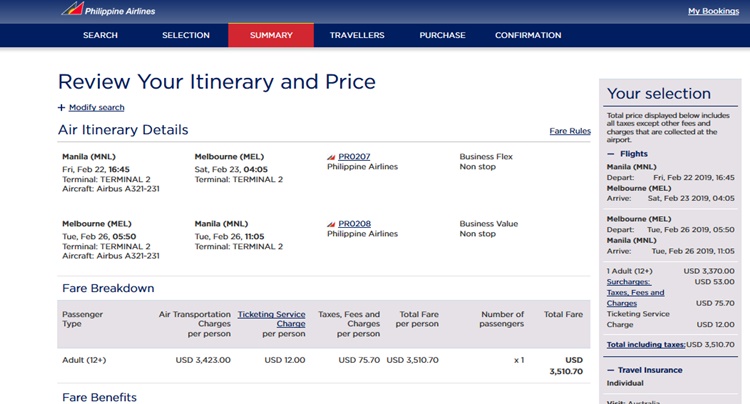Click the Fare Benefits heading
The image size is (750, 404).
click(x=99, y=397)
